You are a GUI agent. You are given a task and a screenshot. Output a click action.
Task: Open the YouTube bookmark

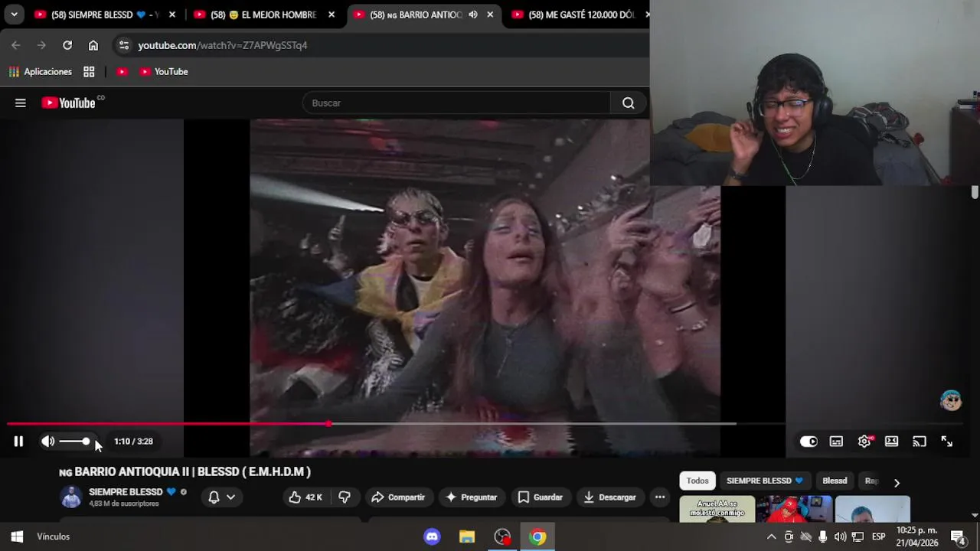(x=164, y=71)
